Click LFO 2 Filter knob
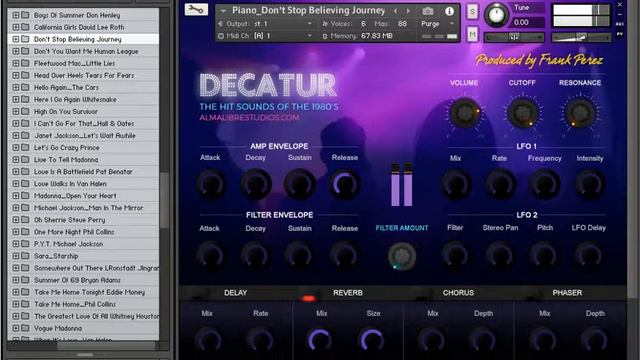The width and height of the screenshot is (640, 360). tap(456, 256)
